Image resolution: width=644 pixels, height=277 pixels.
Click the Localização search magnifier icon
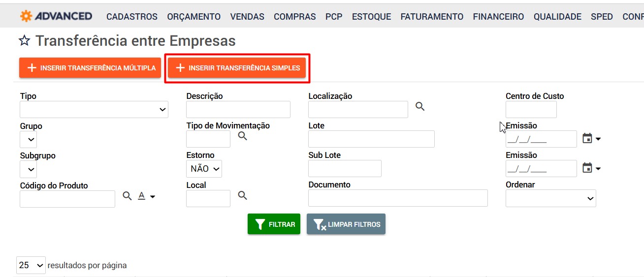(420, 106)
